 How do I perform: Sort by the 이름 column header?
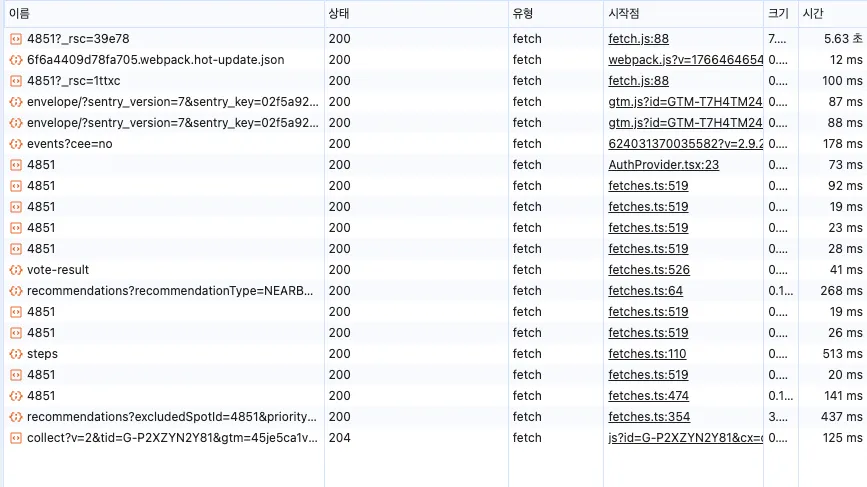pyautogui.click(x=20, y=13)
